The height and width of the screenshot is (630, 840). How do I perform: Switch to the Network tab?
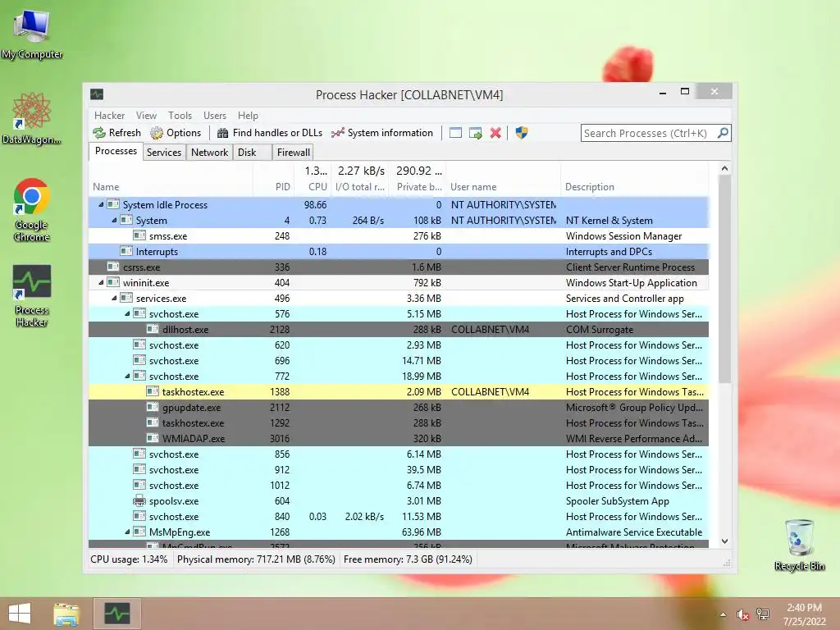[209, 153]
